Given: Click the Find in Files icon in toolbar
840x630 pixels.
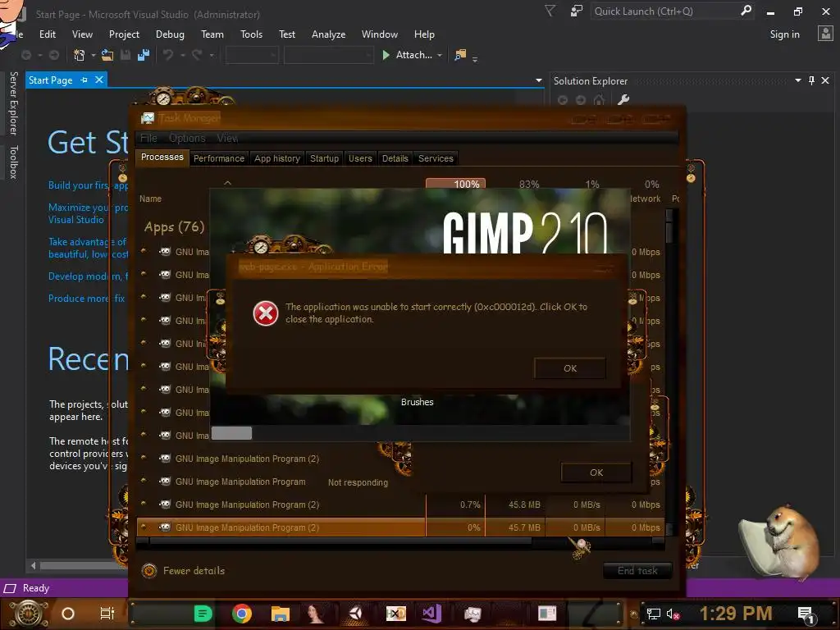Looking at the screenshot, I should 460,55.
